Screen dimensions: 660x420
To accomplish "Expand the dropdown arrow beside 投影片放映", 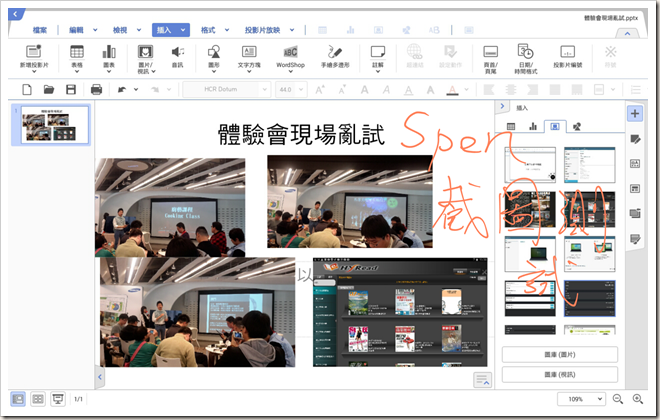I will point(292,30).
